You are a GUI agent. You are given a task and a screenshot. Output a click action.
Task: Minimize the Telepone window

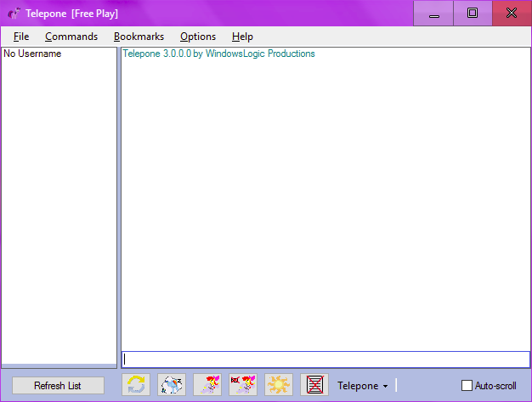(x=433, y=14)
